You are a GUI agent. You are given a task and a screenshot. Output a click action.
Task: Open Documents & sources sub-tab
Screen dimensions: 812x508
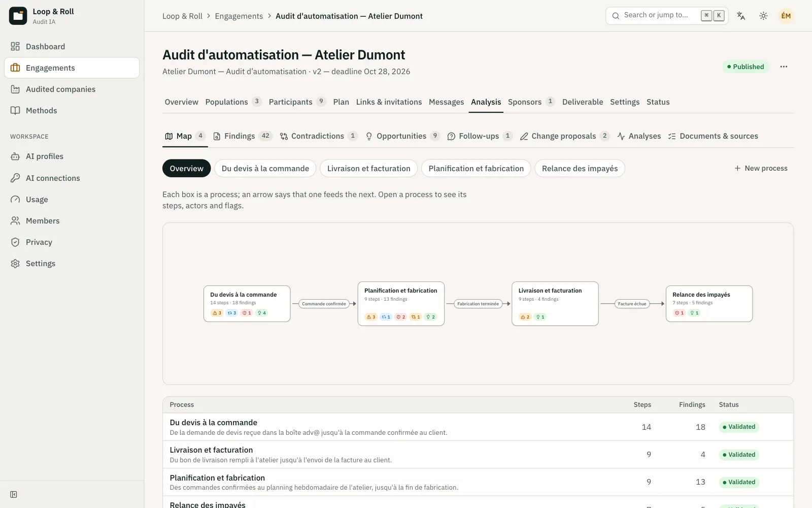pyautogui.click(x=713, y=136)
